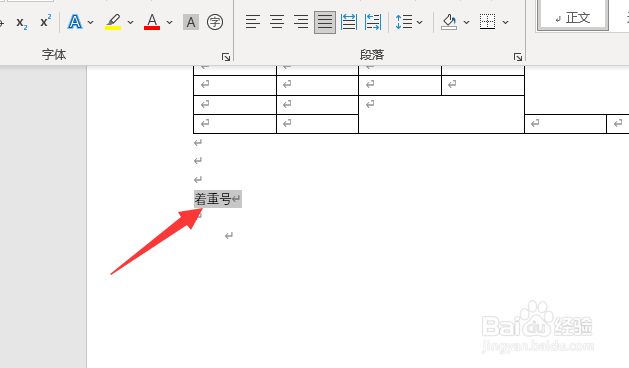629x368 pixels.
Task: Open the Paragraph dialog launcher
Action: pos(518,57)
